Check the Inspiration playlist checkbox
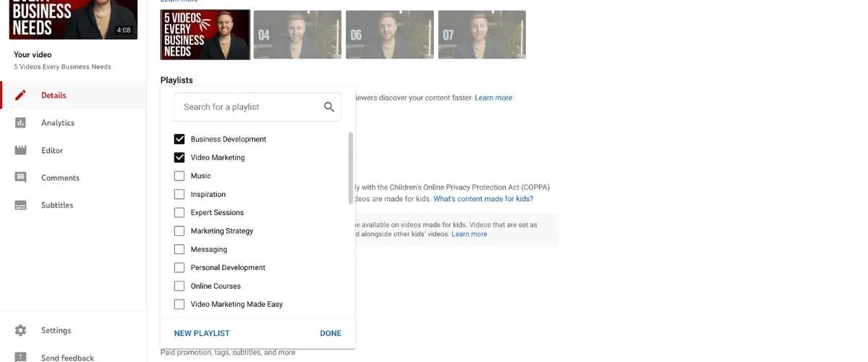This screenshot has width=868, height=362. pos(179,194)
